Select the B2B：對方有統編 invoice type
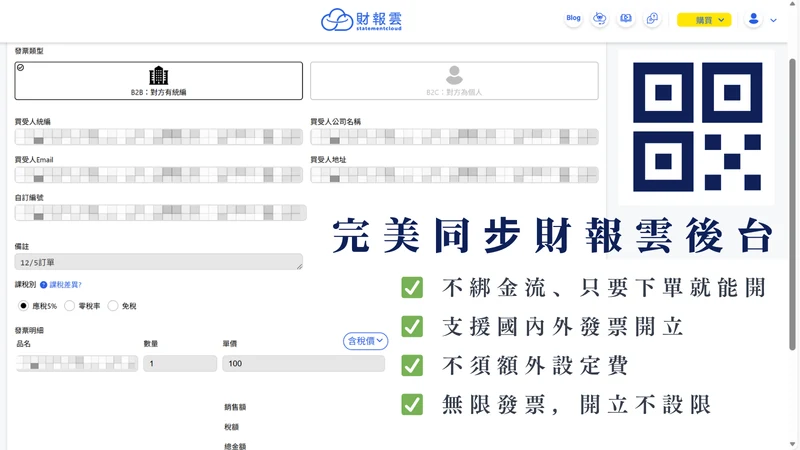The image size is (800, 450). pos(159,81)
